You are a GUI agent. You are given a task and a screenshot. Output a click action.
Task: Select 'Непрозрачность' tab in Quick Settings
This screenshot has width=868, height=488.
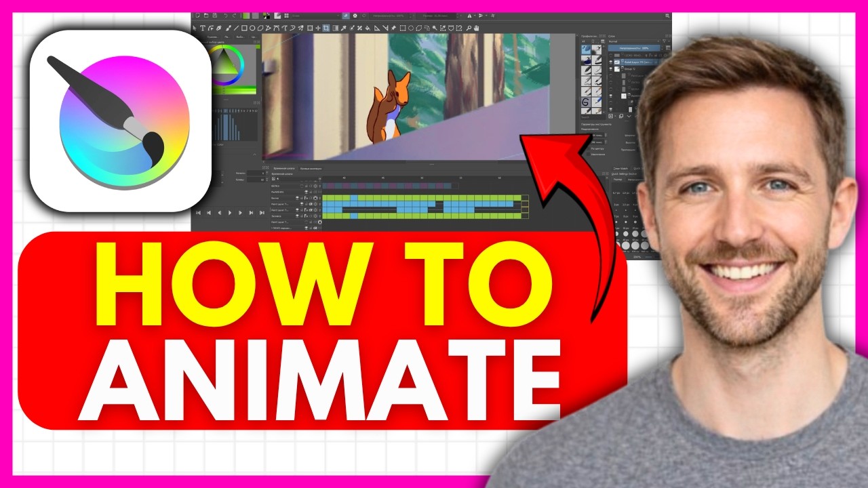[635, 180]
